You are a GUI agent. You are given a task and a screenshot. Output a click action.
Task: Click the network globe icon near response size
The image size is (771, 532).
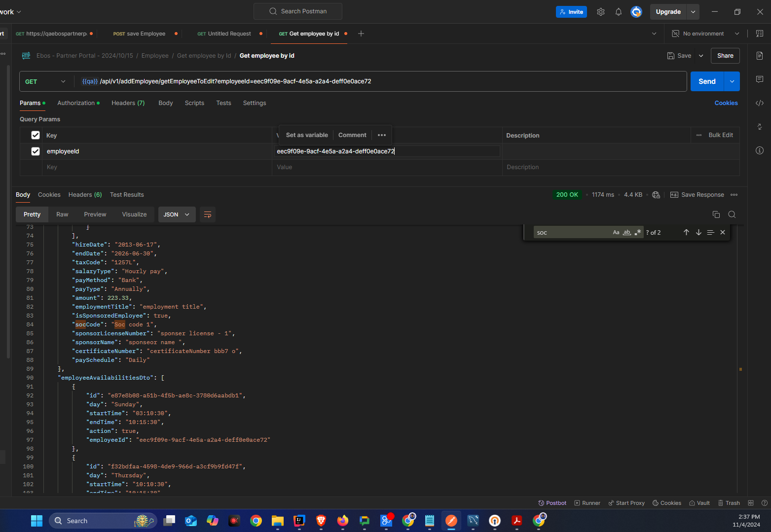(656, 195)
